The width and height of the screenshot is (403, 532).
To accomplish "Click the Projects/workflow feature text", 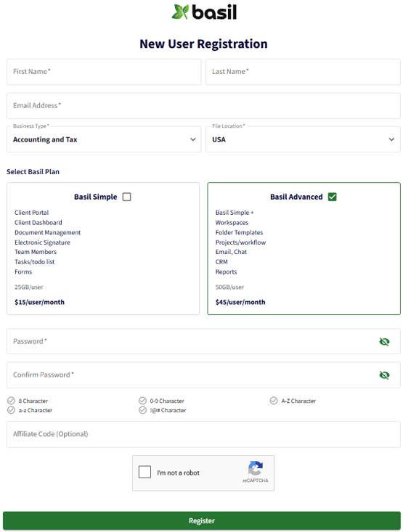I will (241, 242).
